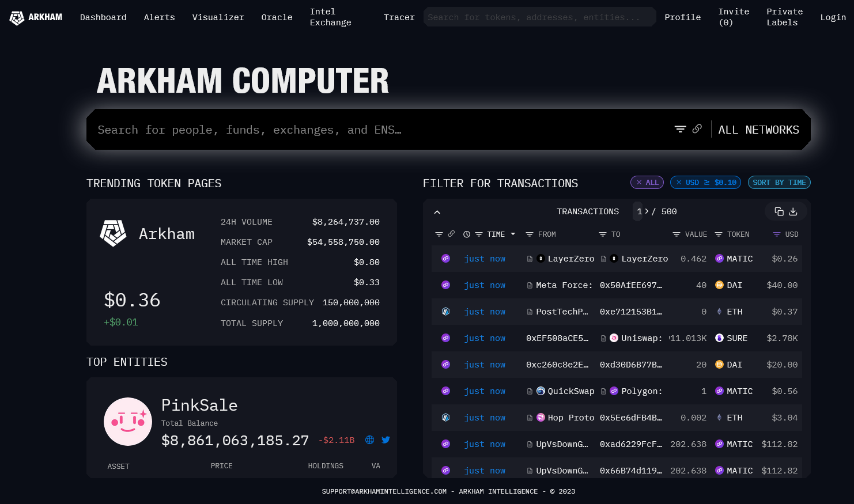
Task: Download transactions using the download icon
Action: tap(793, 211)
